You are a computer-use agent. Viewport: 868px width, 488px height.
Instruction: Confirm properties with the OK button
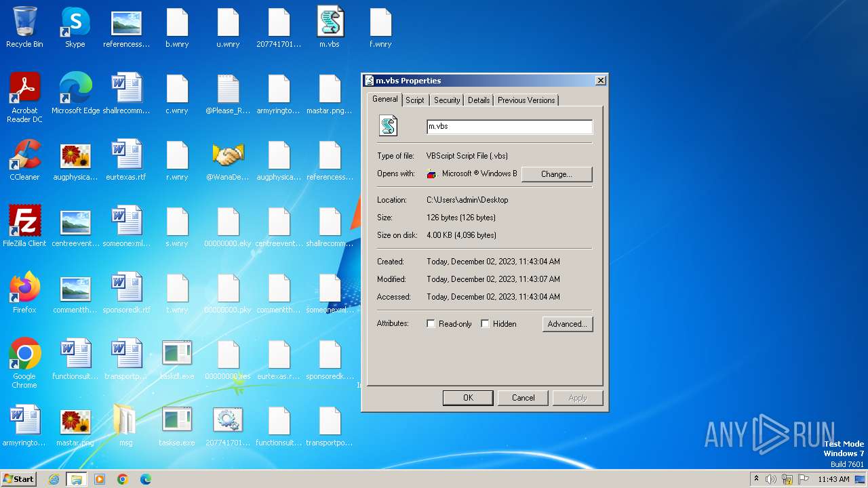468,398
